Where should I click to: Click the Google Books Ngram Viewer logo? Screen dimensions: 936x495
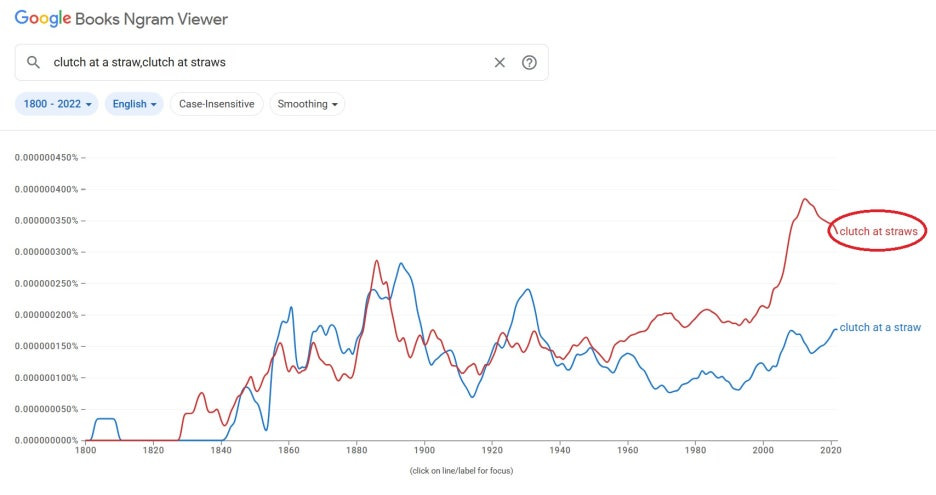tap(121, 19)
